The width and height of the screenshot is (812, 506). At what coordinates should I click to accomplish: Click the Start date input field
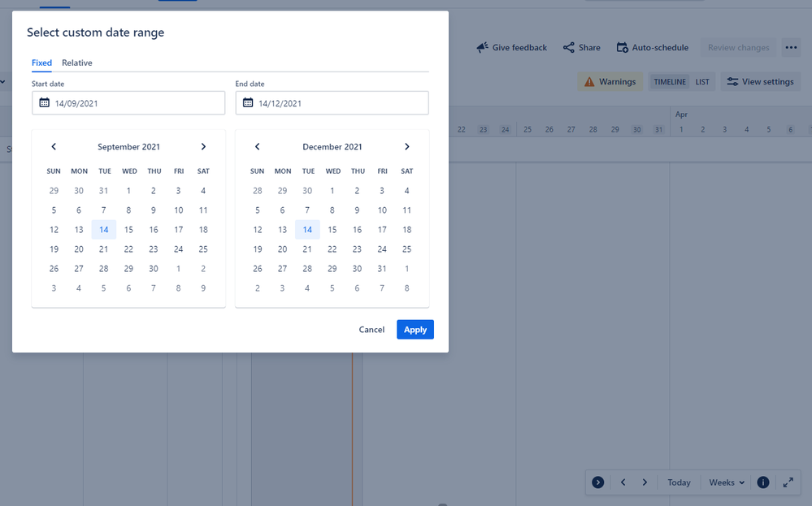tap(128, 103)
